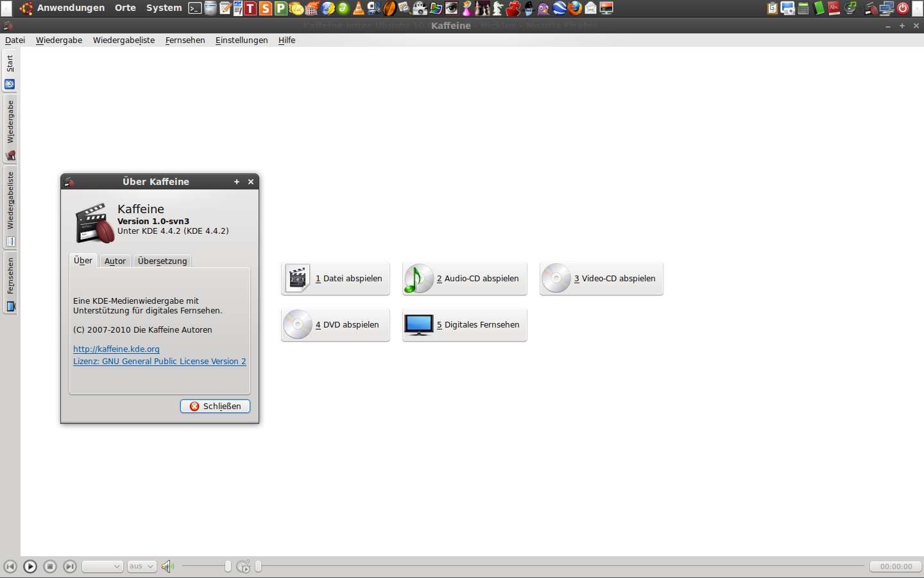Click the seek position slider handle
This screenshot has width=924, height=578.
coord(258,566)
